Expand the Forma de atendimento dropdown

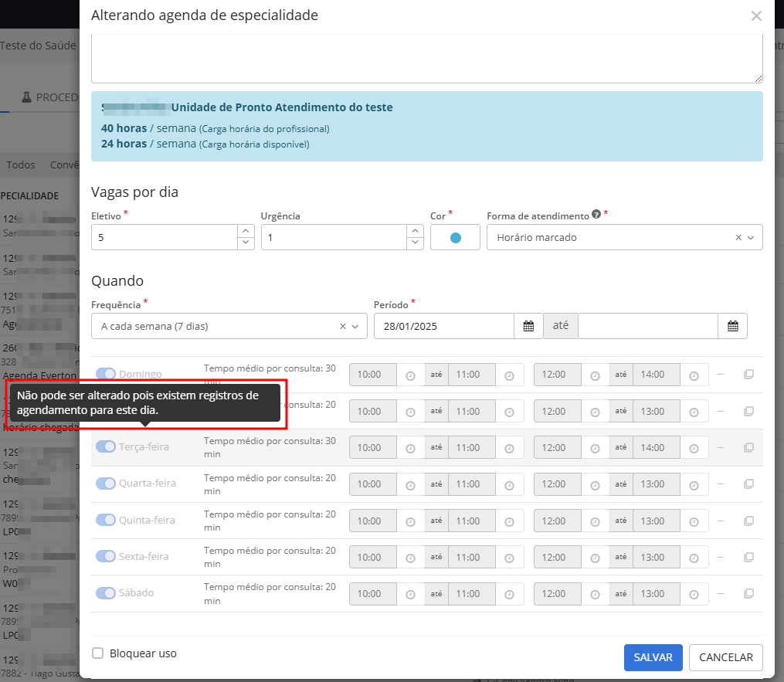coord(751,237)
